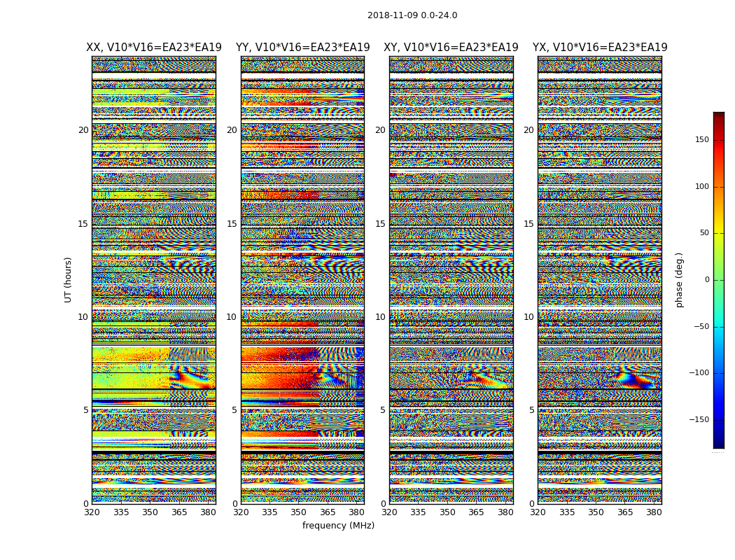This screenshot has height=560, width=735.
Task: Click the 380 x-tick under YX plot
Action: (x=654, y=512)
